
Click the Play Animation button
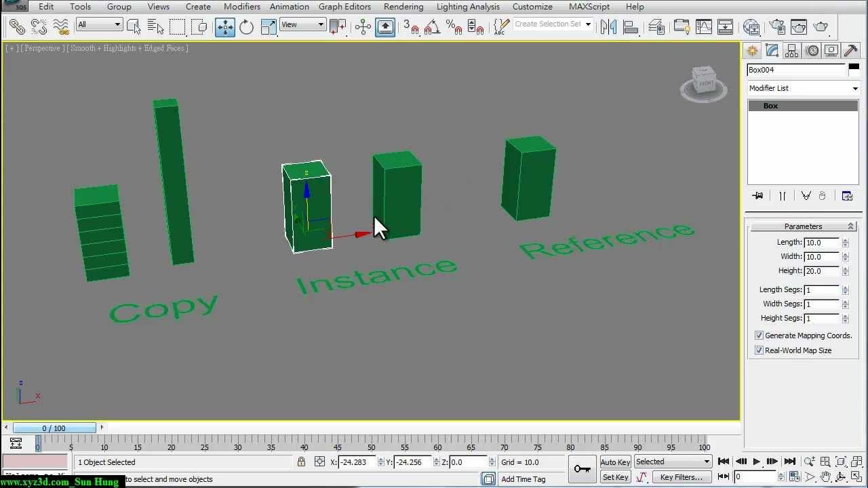pos(757,462)
